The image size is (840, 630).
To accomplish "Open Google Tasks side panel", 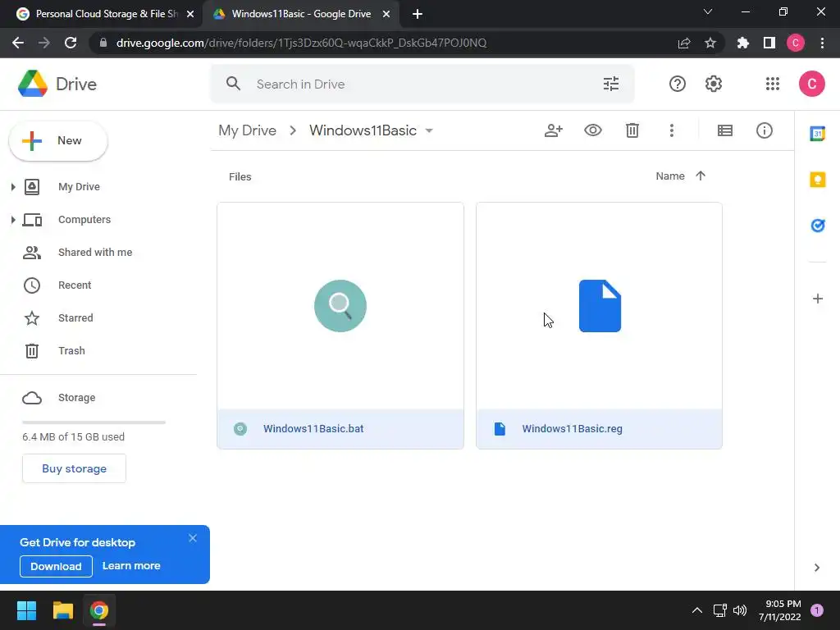I will pos(817,226).
